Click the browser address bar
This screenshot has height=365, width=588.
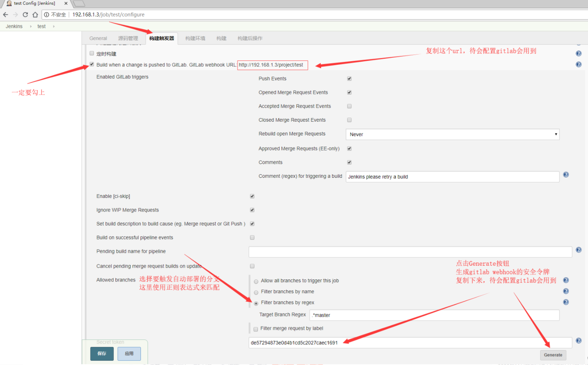314,15
